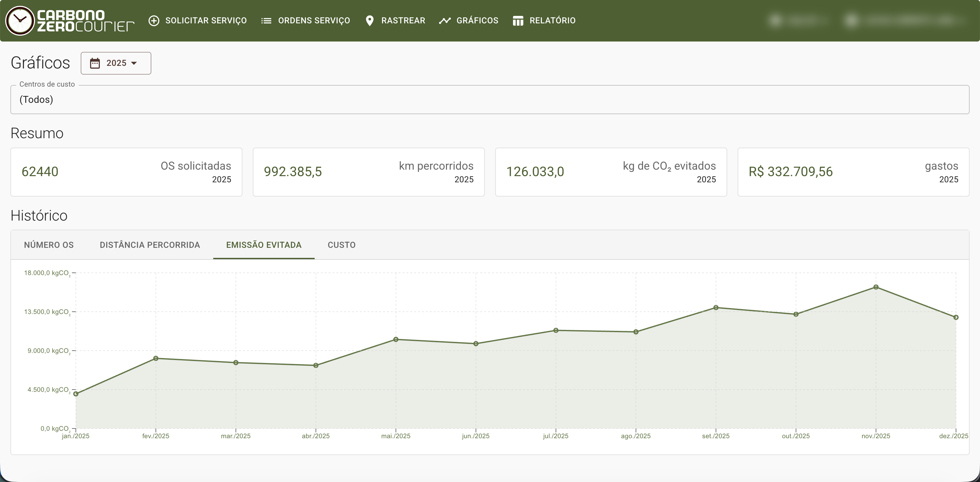This screenshot has width=980, height=482.
Task: Open the 2025 year dropdown
Action: 116,63
